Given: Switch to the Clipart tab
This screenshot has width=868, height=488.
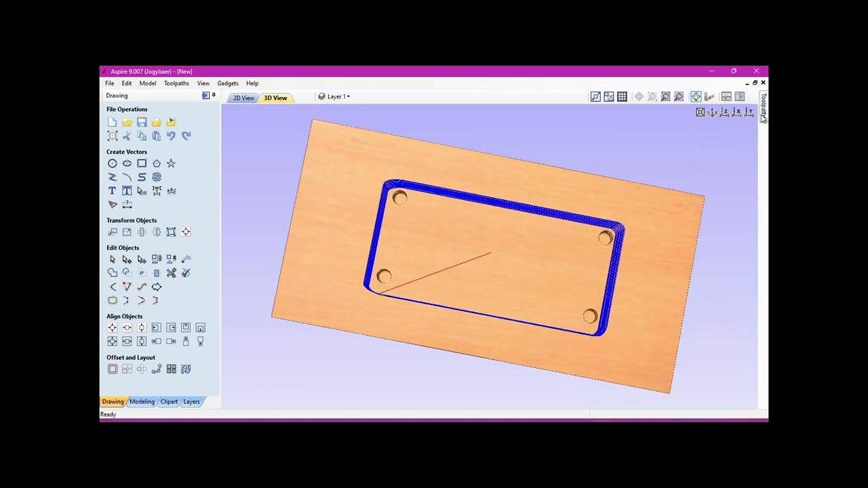Looking at the screenshot, I should (x=169, y=402).
